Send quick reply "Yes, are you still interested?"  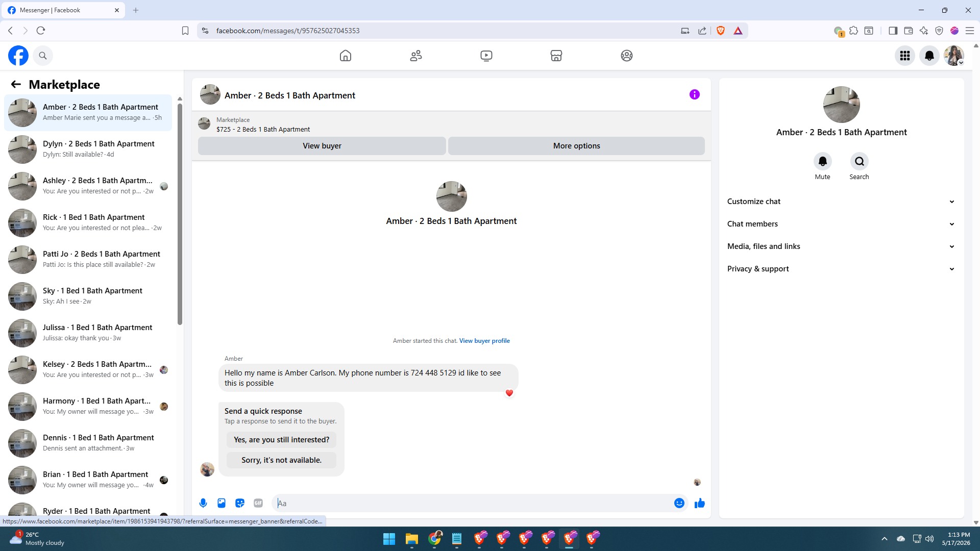[281, 440]
